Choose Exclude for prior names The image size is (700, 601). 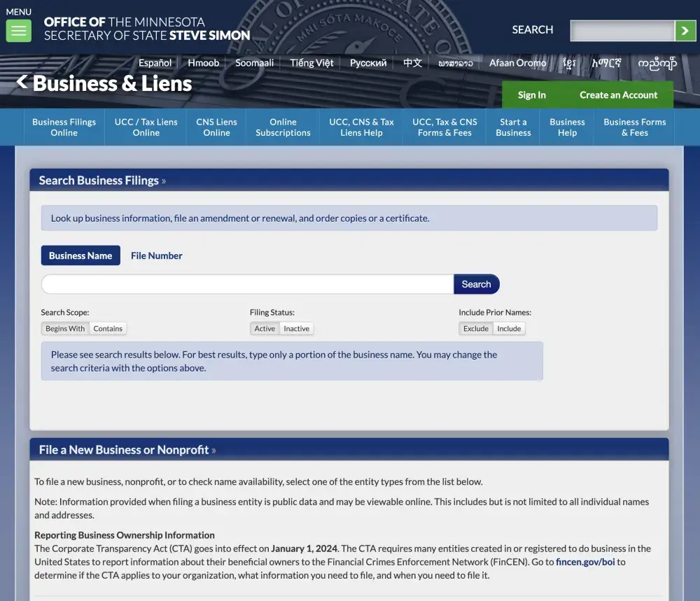476,329
